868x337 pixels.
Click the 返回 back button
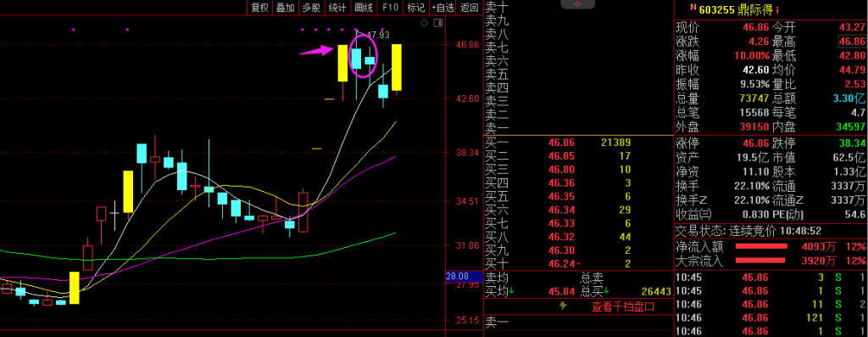click(x=470, y=7)
